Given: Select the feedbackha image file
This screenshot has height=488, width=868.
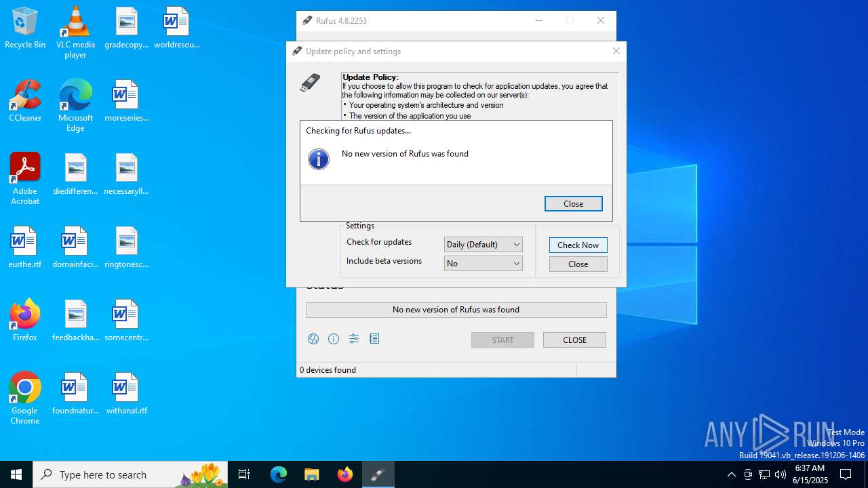Looking at the screenshot, I should tap(75, 321).
